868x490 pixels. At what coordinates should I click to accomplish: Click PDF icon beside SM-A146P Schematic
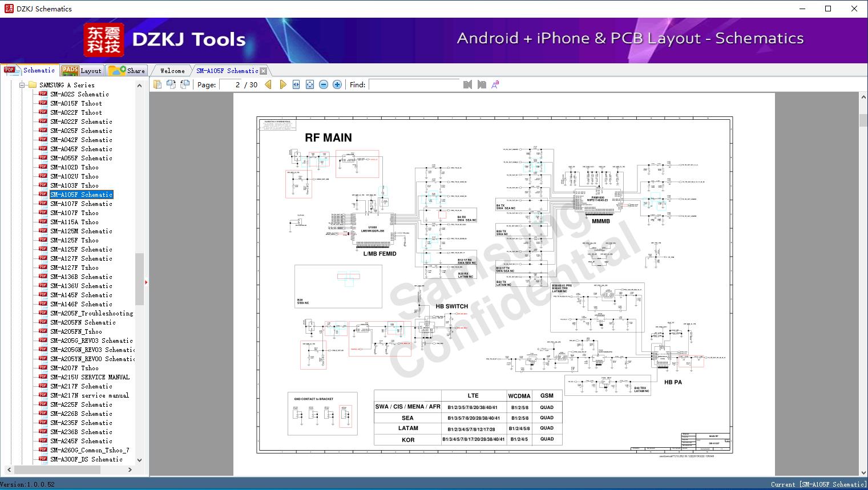coord(43,304)
